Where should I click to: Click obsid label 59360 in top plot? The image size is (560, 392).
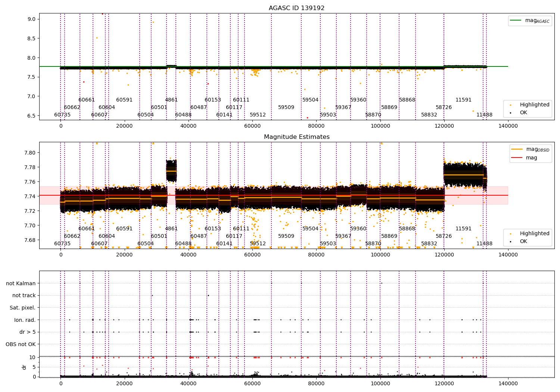(358, 100)
